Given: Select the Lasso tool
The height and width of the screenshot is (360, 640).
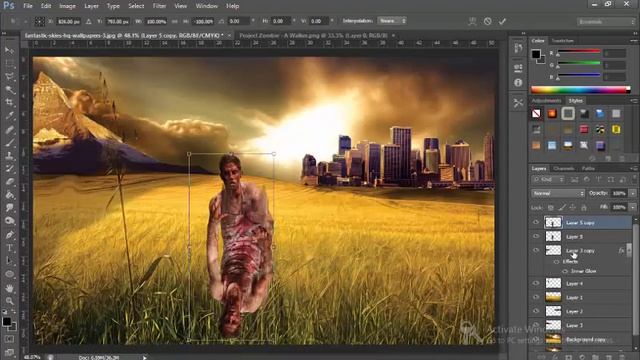Looking at the screenshot, I should click(9, 76).
